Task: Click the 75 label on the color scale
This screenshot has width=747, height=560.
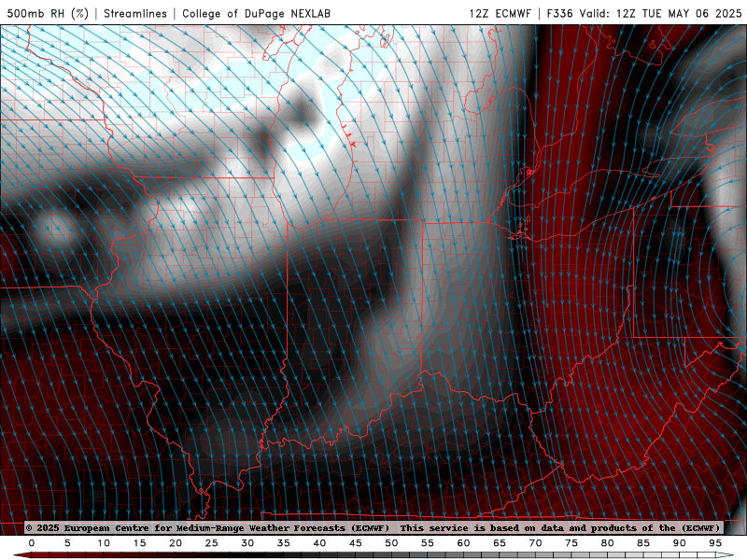Action: tap(571, 543)
